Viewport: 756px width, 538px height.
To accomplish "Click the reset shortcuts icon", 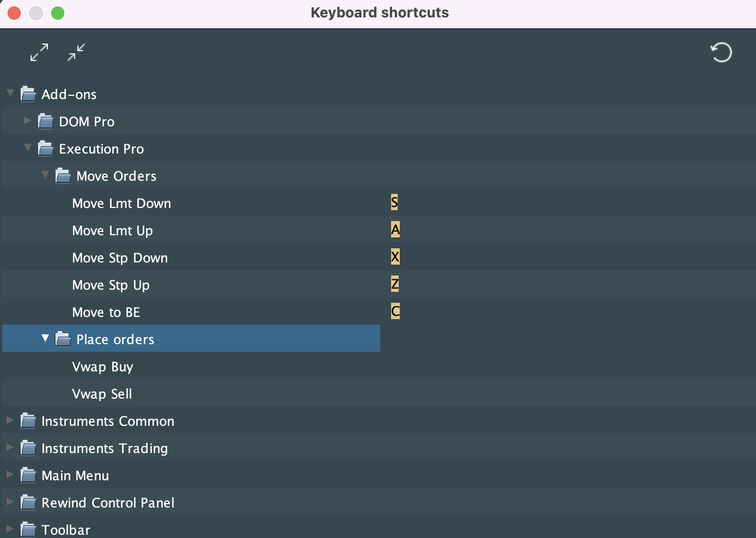I will click(x=721, y=53).
